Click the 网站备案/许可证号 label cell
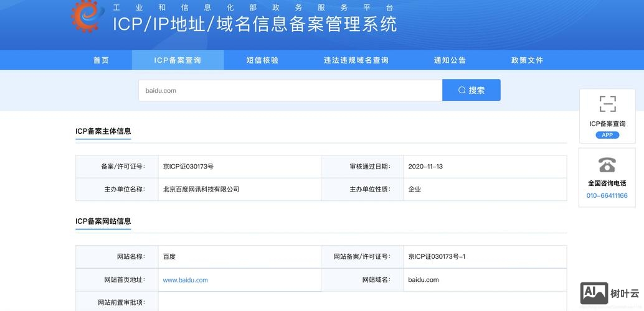The image size is (644, 311). coord(362,257)
